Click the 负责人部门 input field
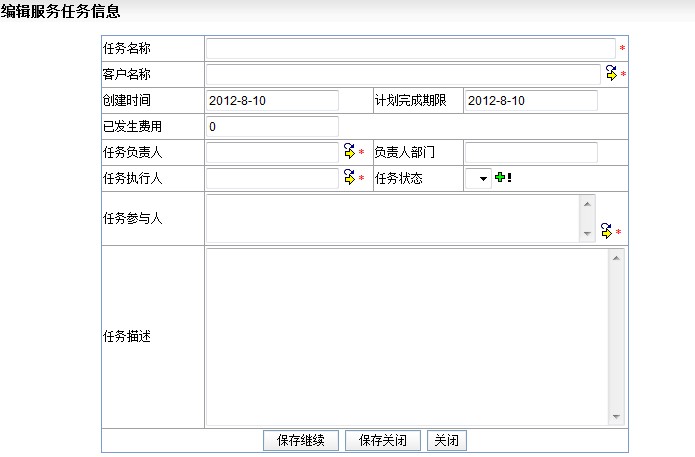The height and width of the screenshot is (457, 695). pyautogui.click(x=530, y=152)
